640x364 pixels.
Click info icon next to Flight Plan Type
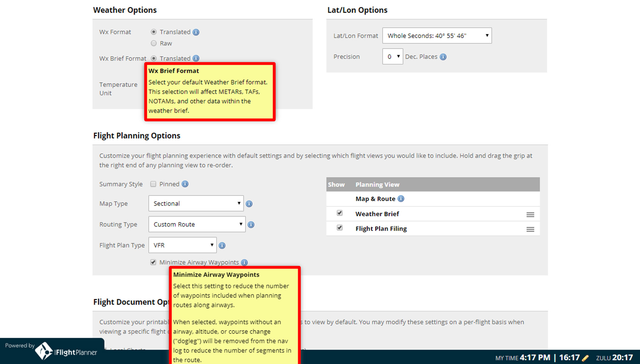[x=222, y=245]
